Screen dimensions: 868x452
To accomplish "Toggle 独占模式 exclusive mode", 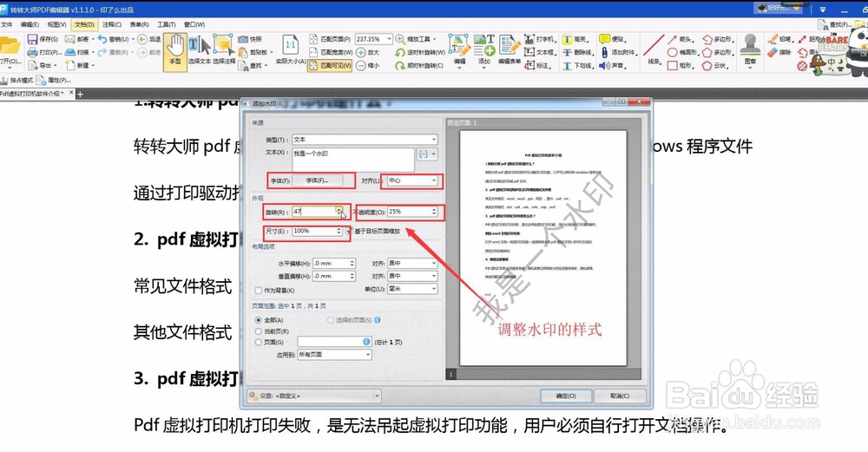I will pyautogui.click(x=16, y=80).
